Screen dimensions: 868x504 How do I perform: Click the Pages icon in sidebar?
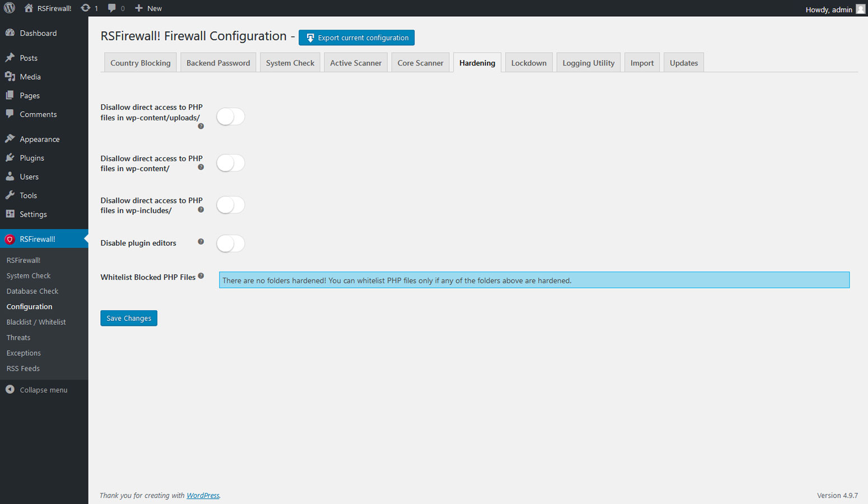(x=10, y=95)
